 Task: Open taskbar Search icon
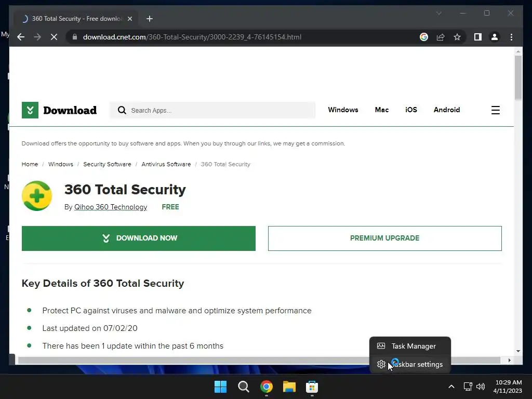[243, 387]
